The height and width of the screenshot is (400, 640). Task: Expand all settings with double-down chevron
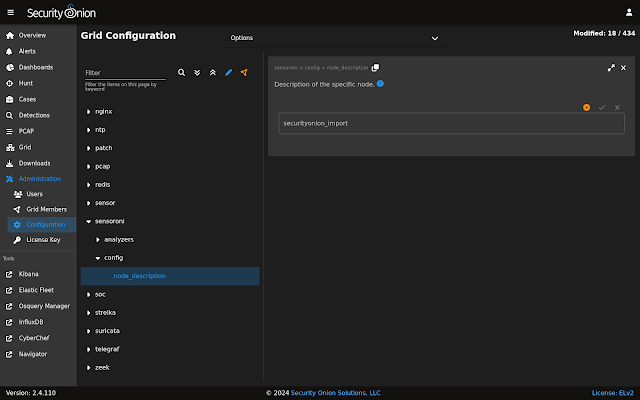pos(197,73)
